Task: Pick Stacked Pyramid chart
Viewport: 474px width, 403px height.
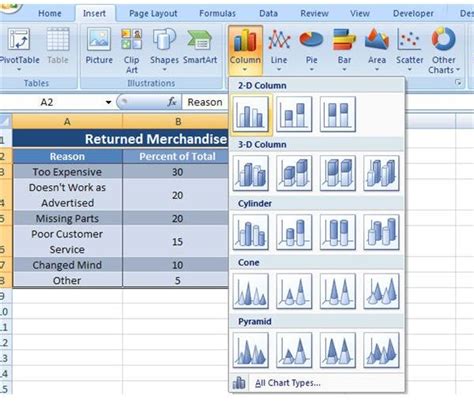Action: pos(294,350)
